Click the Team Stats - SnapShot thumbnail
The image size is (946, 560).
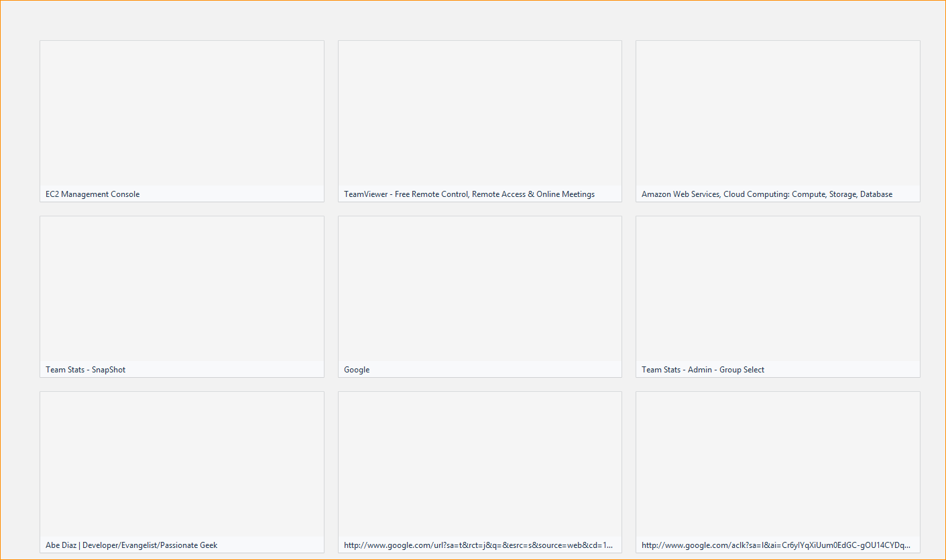182,289
